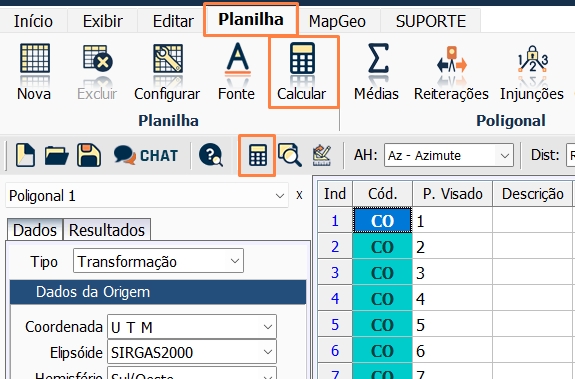Click the P. Visado column header

453,194
